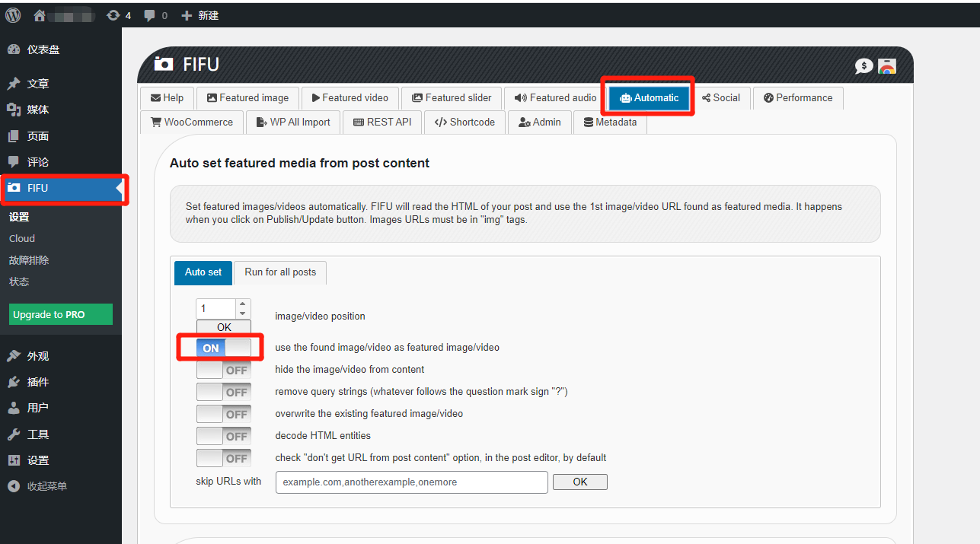980x544 pixels.
Task: Switch to the WooCommerce tab
Action: point(192,122)
